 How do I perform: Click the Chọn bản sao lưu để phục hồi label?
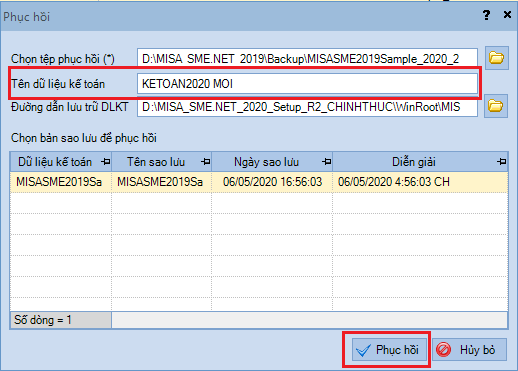pos(84,138)
